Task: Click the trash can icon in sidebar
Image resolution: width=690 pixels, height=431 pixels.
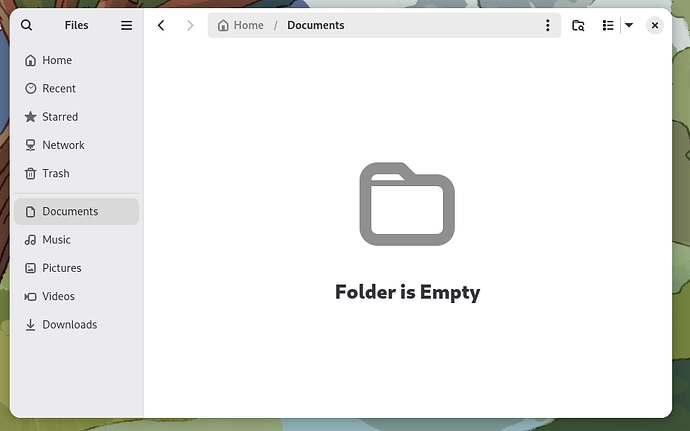Action: click(30, 173)
